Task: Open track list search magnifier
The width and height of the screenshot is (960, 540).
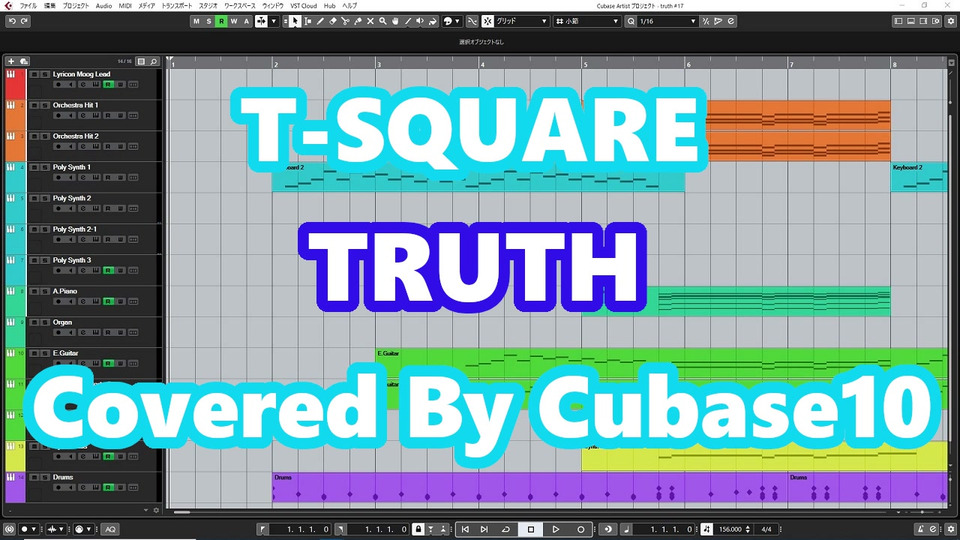Action: [x=154, y=61]
